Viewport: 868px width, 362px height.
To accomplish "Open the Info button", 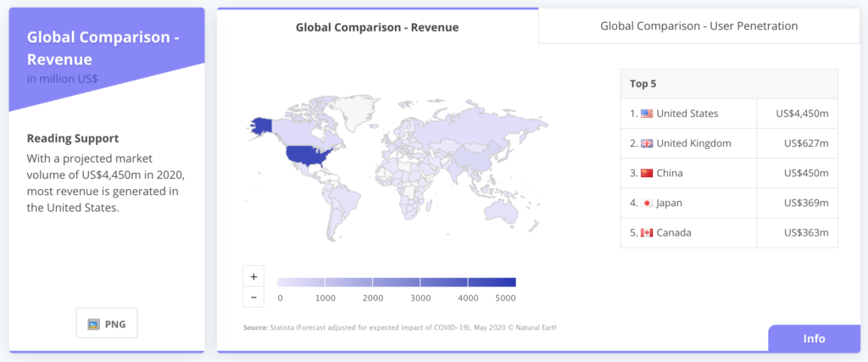I will [813, 338].
